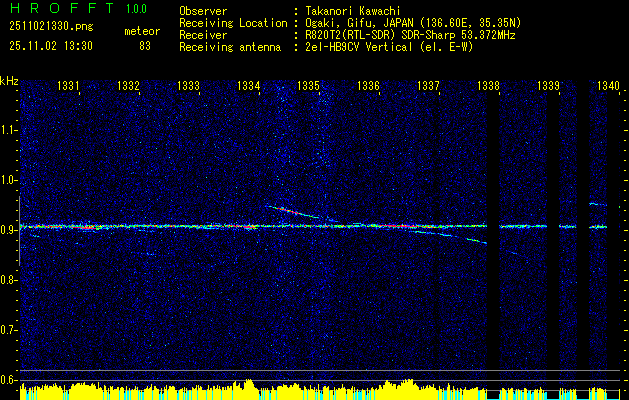Viewport: 629px width, 400px height.
Task: Click the grey vertical range bar beside 0.9 kHz
Action: (x=20, y=231)
